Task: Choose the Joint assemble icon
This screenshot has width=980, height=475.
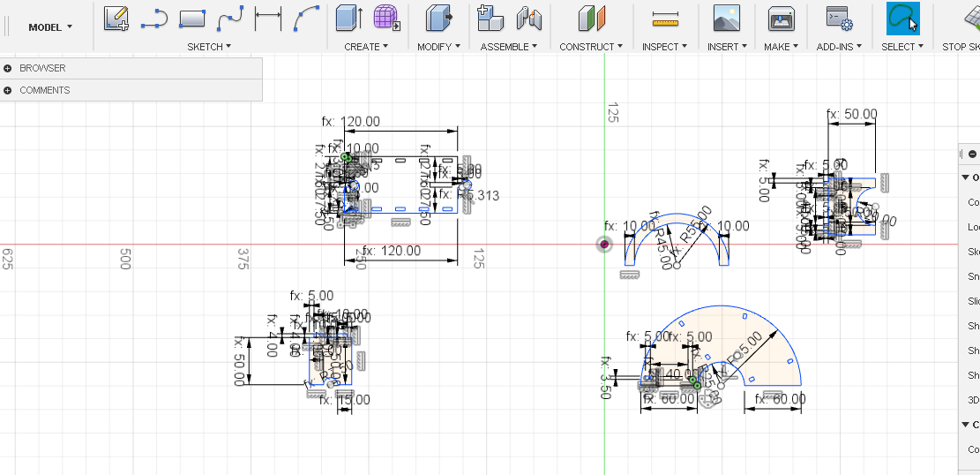Action: (528, 18)
